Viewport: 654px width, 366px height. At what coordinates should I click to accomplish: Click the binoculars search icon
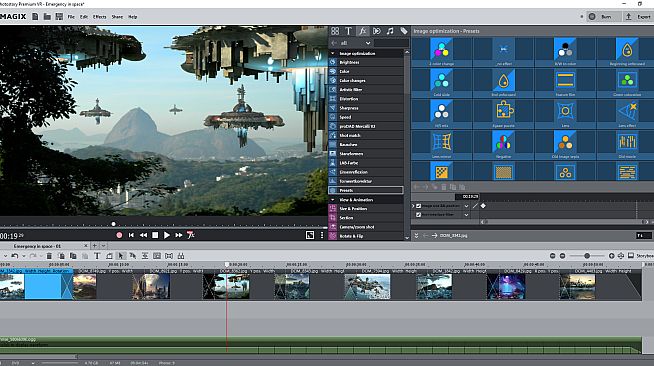(181, 256)
